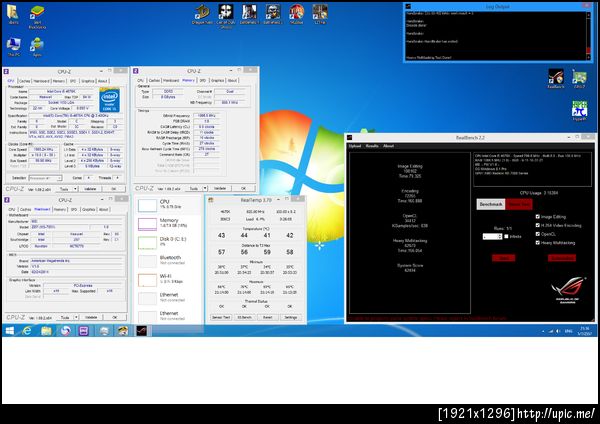Toggle H.264 Video Encoding checkbox
This screenshot has height=424, width=600.
point(537,225)
